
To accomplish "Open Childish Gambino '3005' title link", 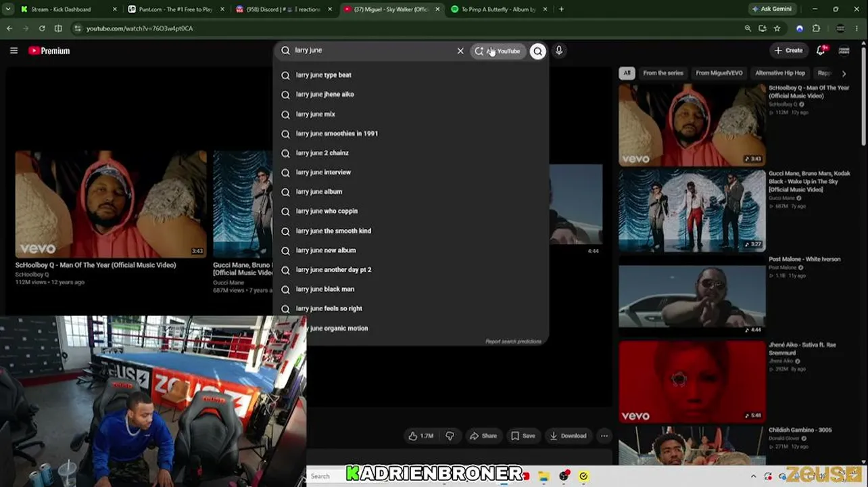I will point(800,430).
